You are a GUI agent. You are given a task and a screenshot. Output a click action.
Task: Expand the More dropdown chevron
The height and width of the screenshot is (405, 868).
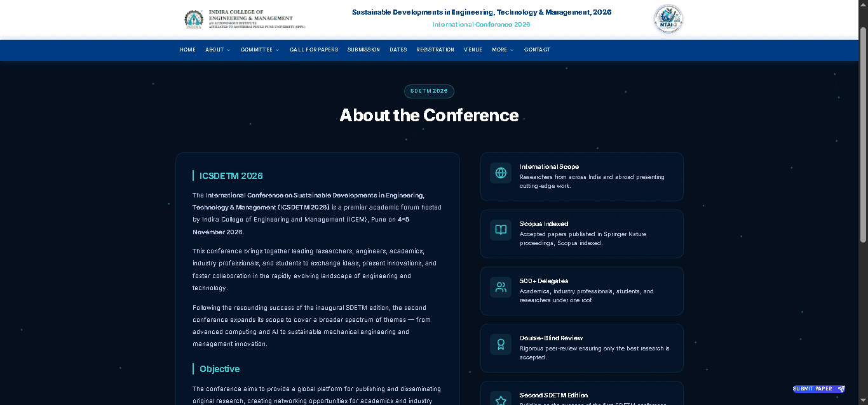[x=512, y=50]
